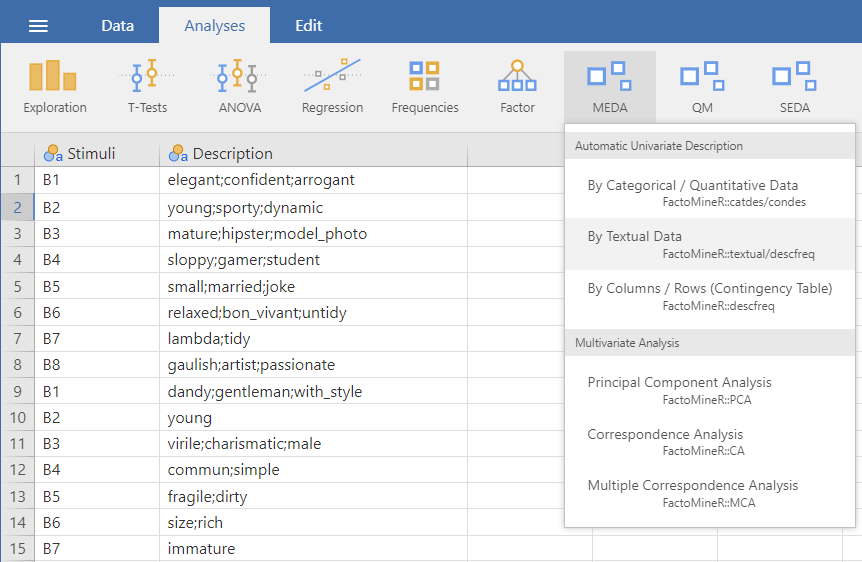Open the Frequencies analyses menu
This screenshot has height=562, width=862.
[425, 87]
